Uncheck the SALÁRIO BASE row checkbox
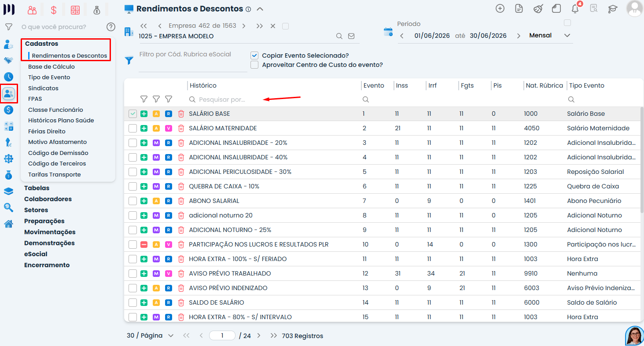The height and width of the screenshot is (346, 644). pos(132,114)
